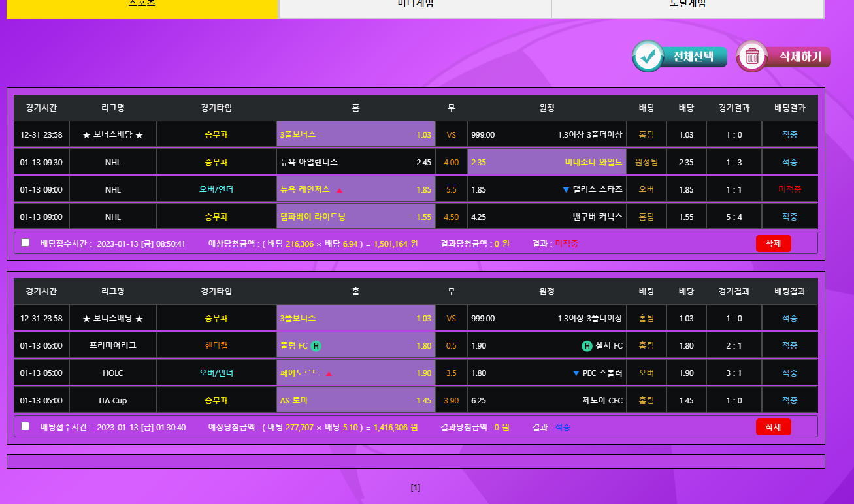Click the checkmark icon on 전체선택

point(648,57)
